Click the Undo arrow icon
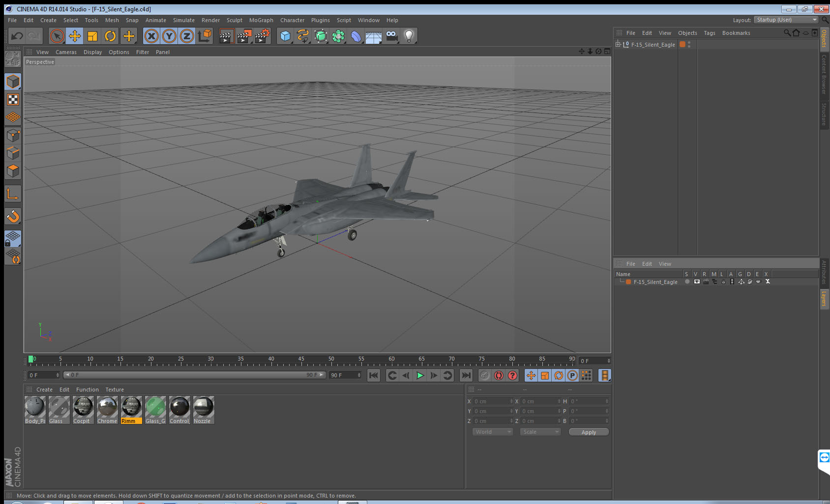Viewport: 830px width, 504px height. coord(17,36)
